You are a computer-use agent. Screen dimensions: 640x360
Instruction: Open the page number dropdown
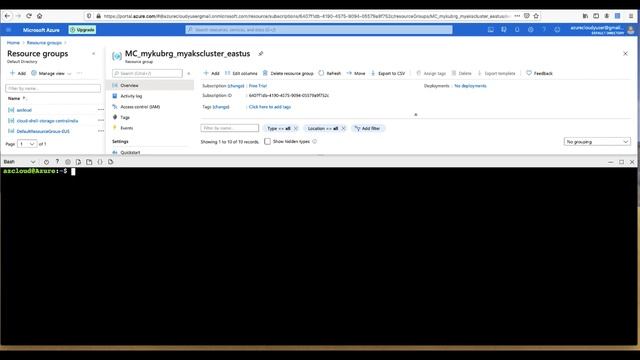pos(27,144)
